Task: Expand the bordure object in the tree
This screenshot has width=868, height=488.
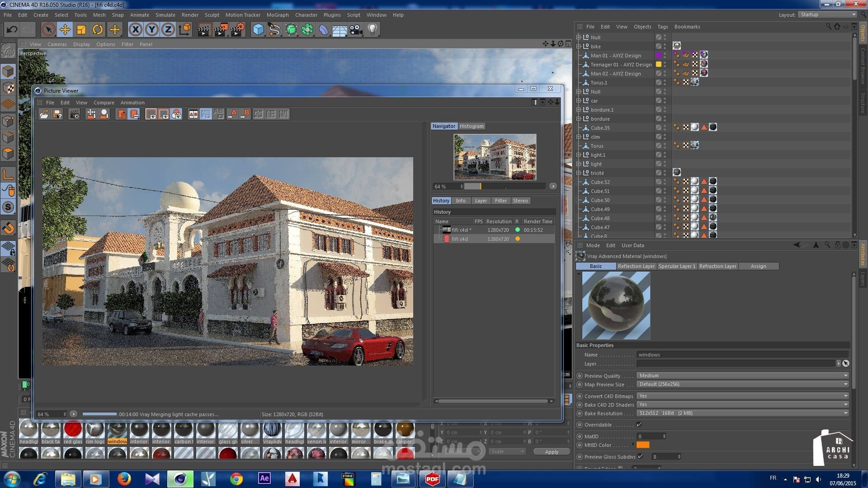Action: (579, 118)
